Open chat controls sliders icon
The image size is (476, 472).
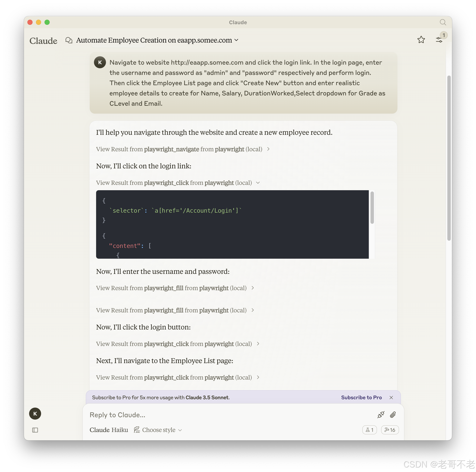[x=439, y=40]
